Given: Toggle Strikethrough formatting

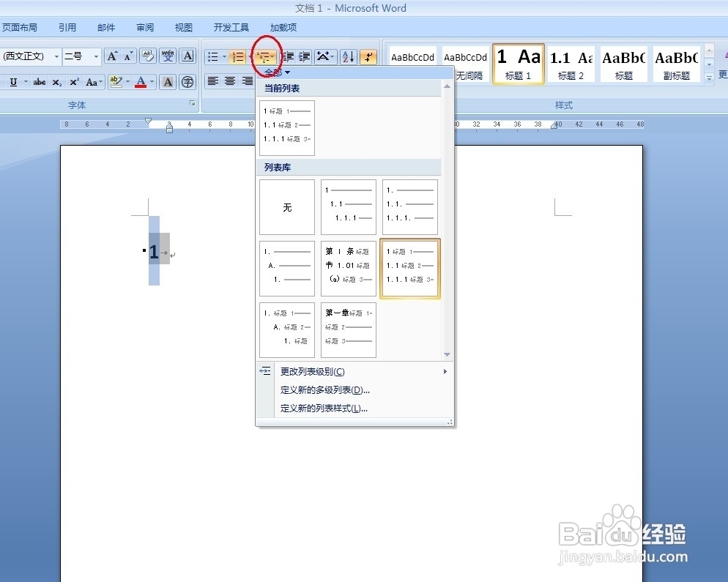Looking at the screenshot, I should point(40,82).
